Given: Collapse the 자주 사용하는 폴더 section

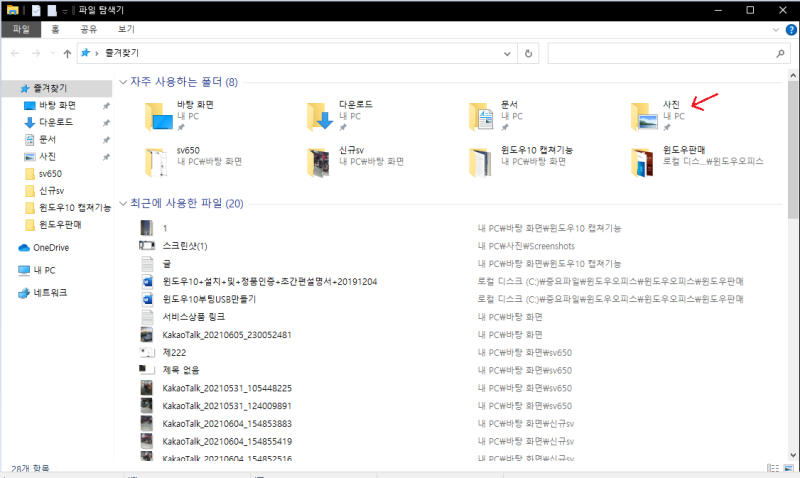Looking at the screenshot, I should [x=123, y=82].
